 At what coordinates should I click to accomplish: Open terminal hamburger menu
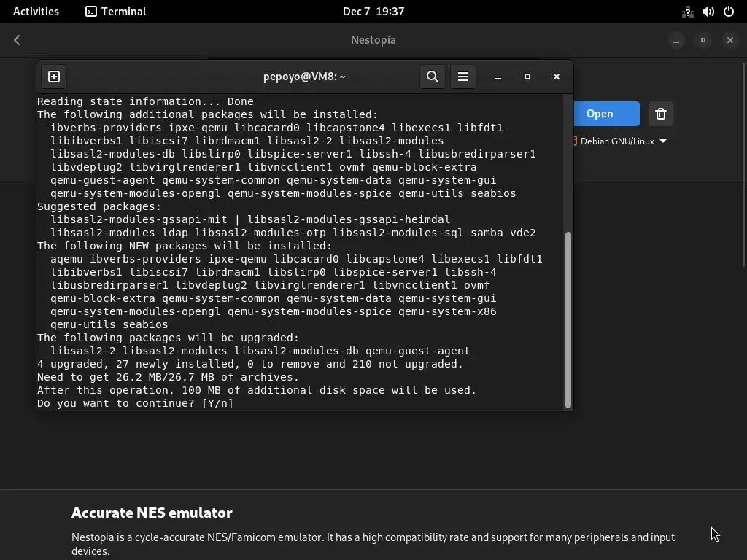coord(463,77)
